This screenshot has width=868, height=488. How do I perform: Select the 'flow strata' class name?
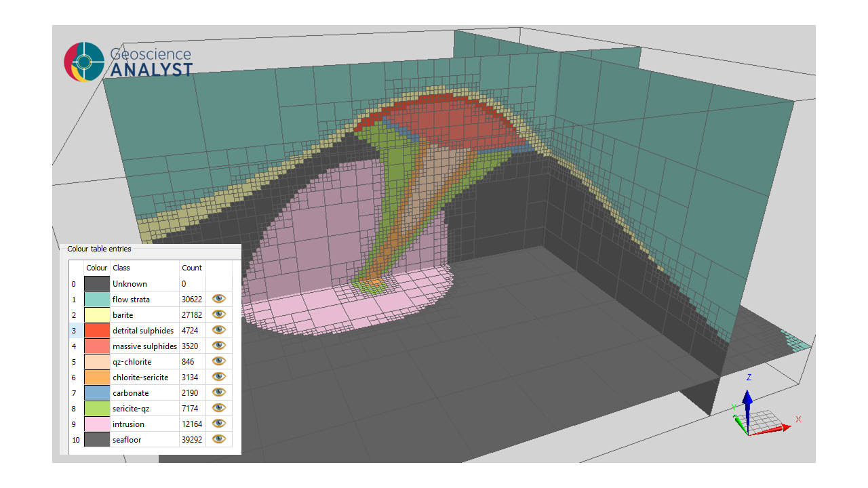(x=131, y=300)
